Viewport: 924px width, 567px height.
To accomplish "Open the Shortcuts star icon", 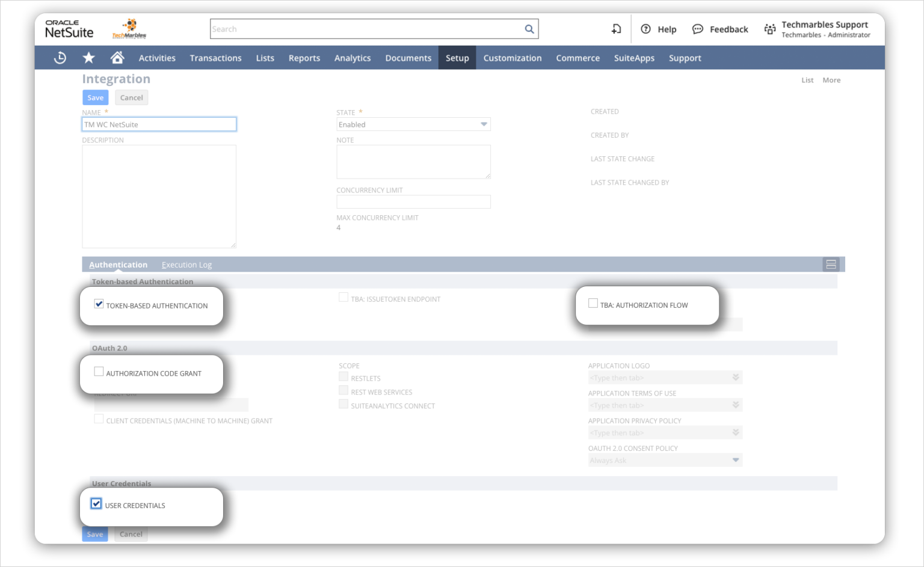I will (x=89, y=58).
